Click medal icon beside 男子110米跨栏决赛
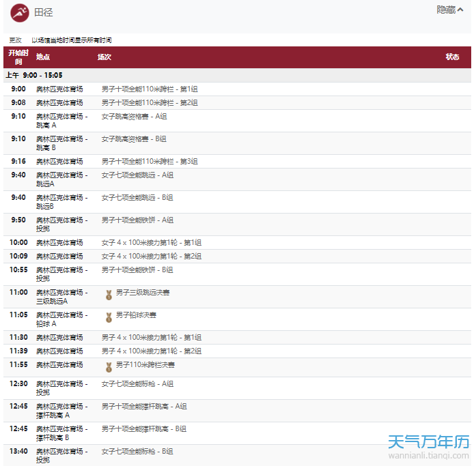Viewport: 476px width, 466px height. [x=109, y=367]
